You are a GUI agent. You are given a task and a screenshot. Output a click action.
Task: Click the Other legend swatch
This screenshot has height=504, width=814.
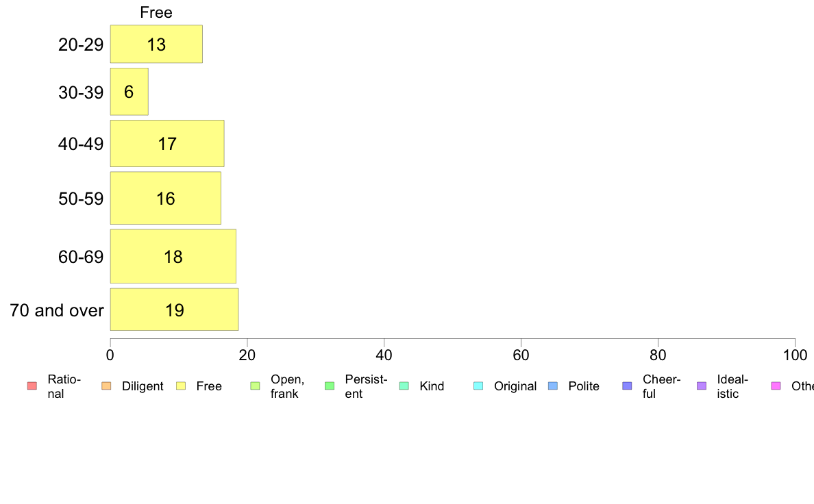coord(776,386)
